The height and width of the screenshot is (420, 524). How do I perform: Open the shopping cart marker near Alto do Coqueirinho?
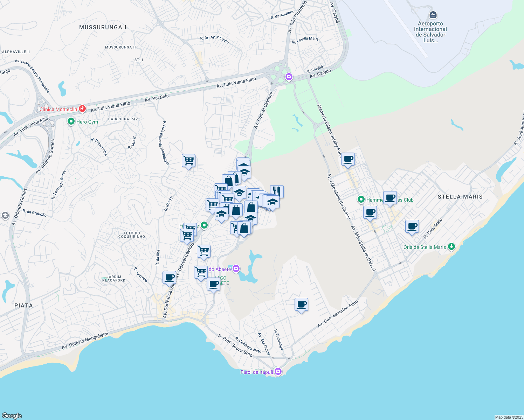187,235
